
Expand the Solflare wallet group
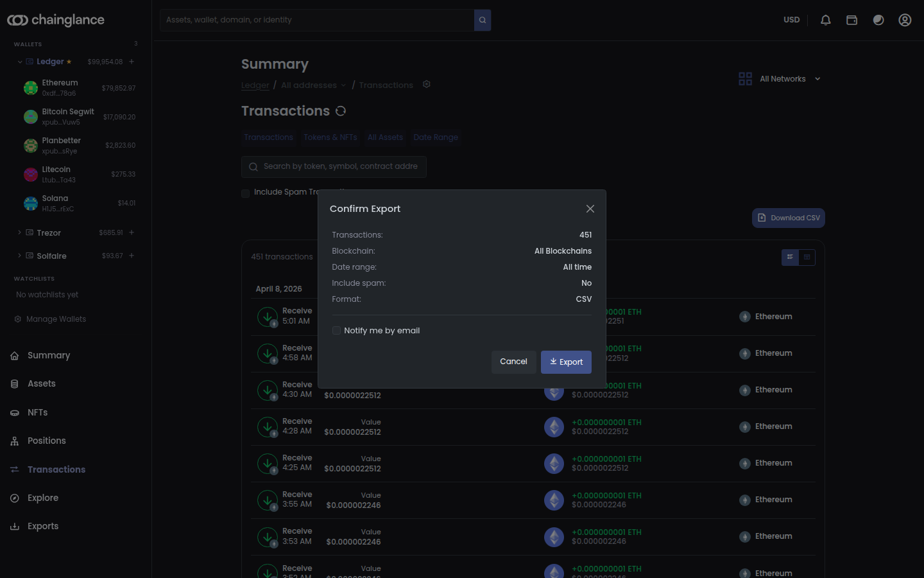pyautogui.click(x=20, y=256)
